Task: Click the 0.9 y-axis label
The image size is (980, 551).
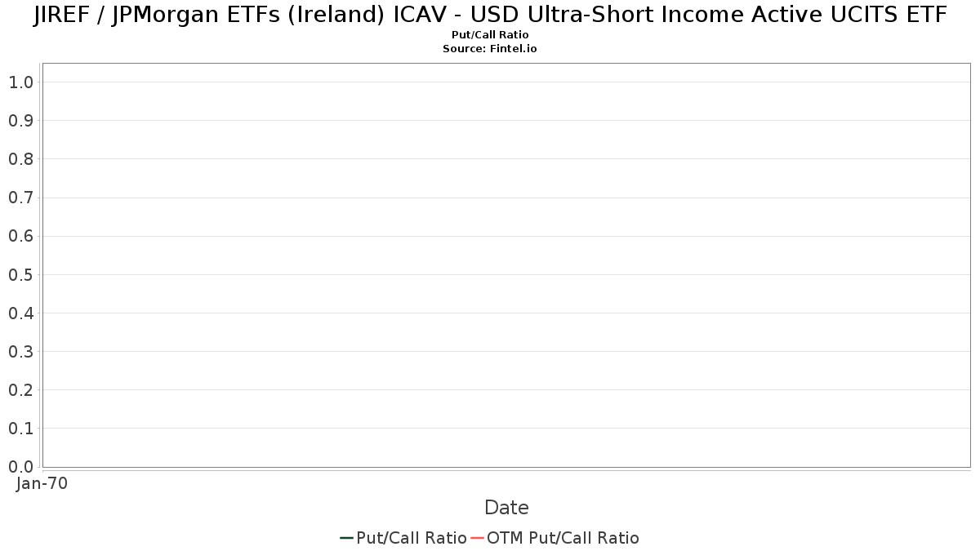Action: pos(20,121)
